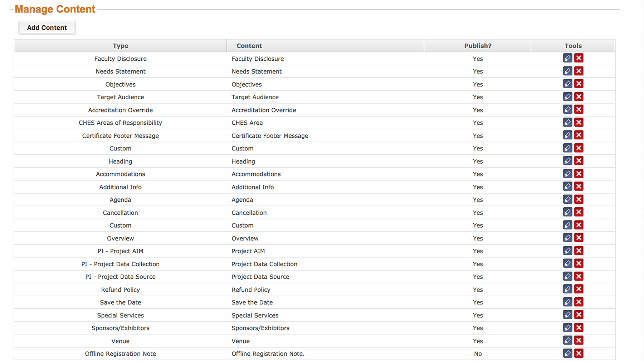Delete the Accreditation Override row
Screen dimensions: 644x362
point(579,110)
